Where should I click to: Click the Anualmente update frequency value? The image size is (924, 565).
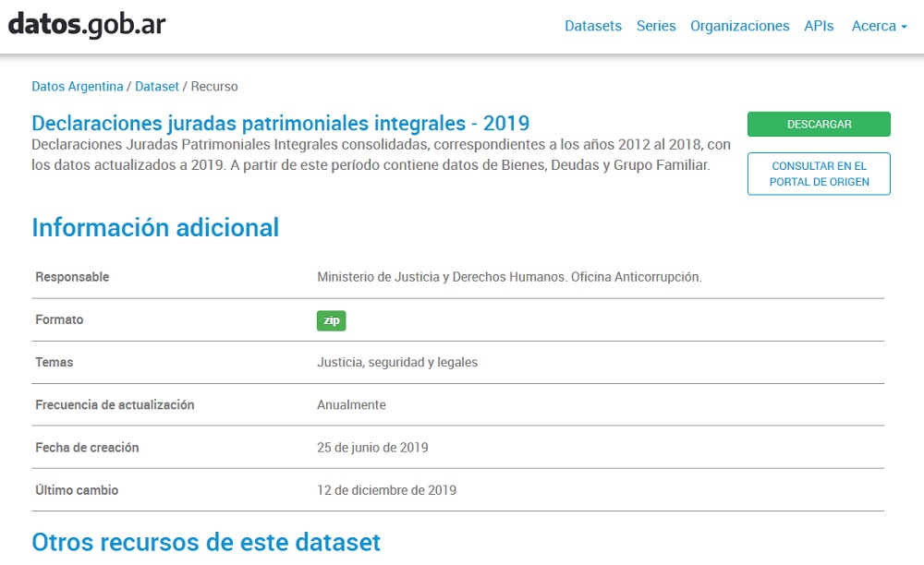pyautogui.click(x=351, y=404)
